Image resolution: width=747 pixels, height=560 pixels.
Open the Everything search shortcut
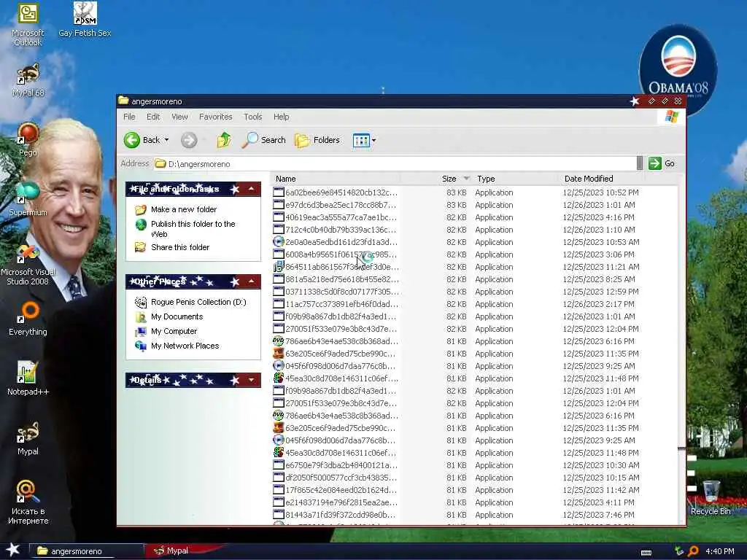(x=28, y=318)
